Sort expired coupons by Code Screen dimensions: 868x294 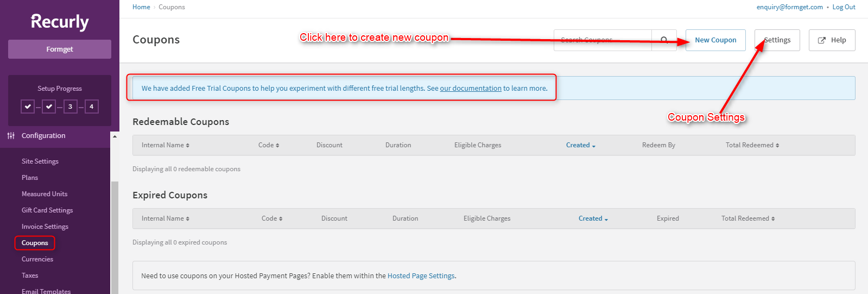click(x=271, y=218)
